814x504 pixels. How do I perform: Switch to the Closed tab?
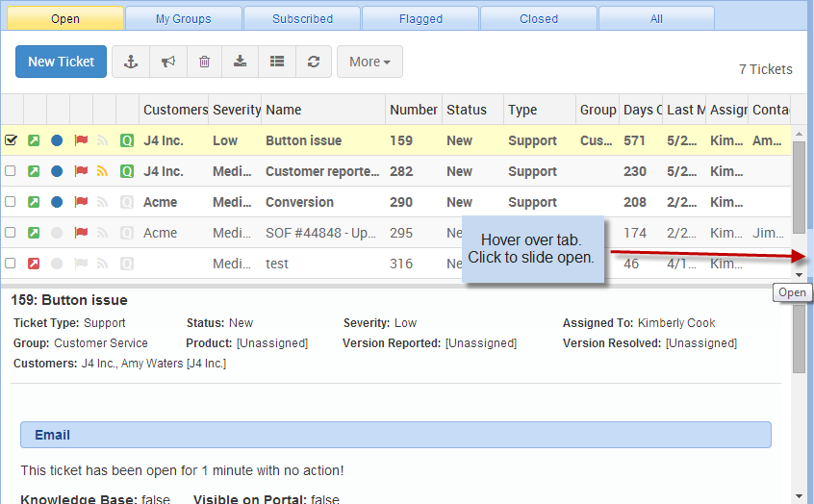(x=539, y=18)
